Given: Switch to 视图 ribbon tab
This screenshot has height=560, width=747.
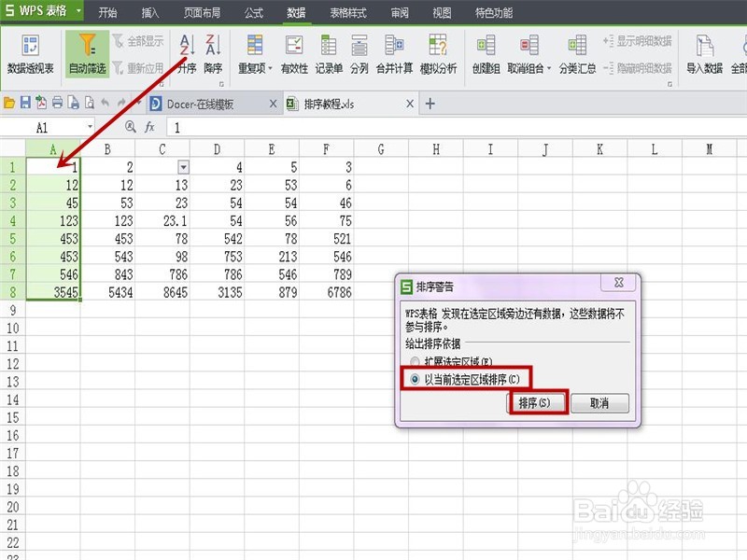Looking at the screenshot, I should click(442, 12).
